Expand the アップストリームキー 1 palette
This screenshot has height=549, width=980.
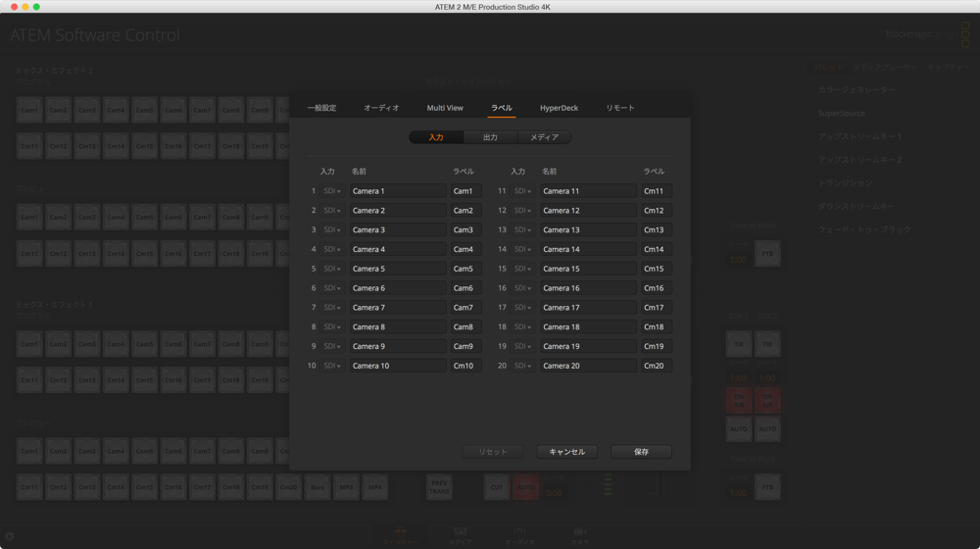(x=859, y=136)
